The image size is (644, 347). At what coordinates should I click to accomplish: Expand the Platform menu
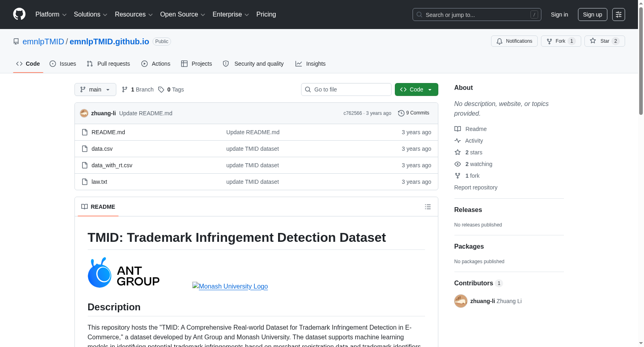click(51, 15)
